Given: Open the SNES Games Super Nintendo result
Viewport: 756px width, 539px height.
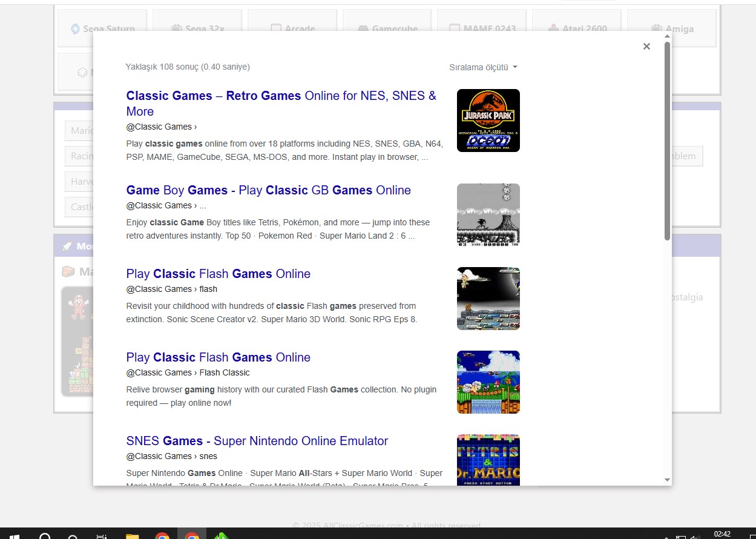Looking at the screenshot, I should click(257, 441).
